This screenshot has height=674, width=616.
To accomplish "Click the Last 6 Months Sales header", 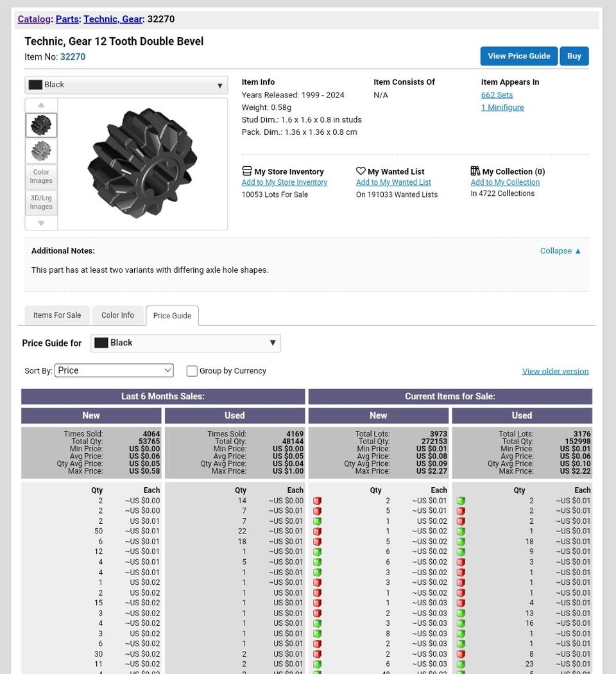I will [x=163, y=396].
